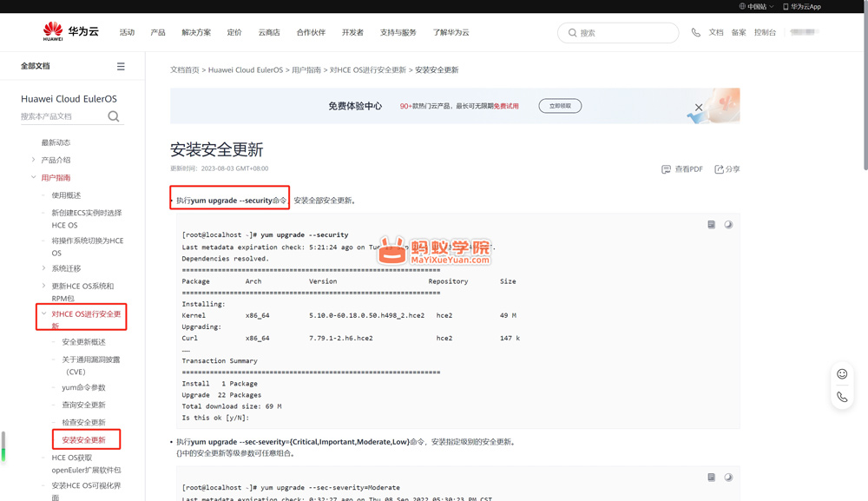The width and height of the screenshot is (868, 501).
Task: Expand the 系统迁移 tree node
Action: click(x=43, y=268)
